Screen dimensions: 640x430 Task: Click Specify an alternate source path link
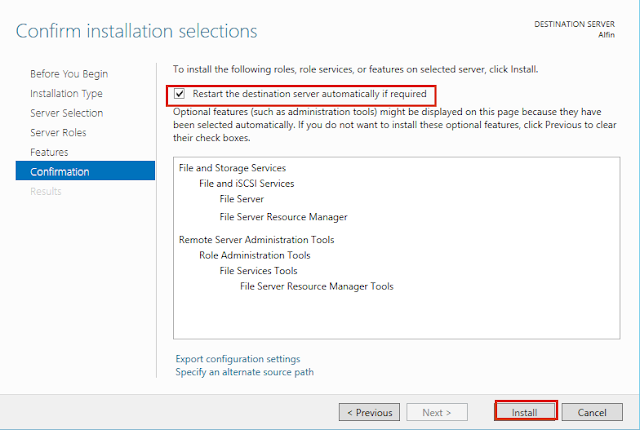coord(244,373)
